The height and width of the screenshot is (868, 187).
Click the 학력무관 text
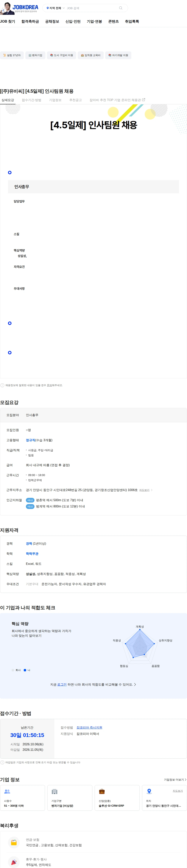point(32,554)
